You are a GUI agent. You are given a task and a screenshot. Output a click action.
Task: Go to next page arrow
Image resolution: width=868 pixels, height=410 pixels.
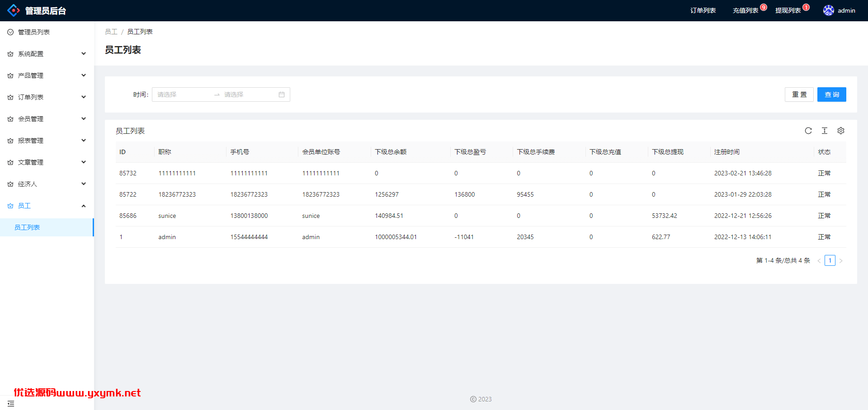coord(841,261)
